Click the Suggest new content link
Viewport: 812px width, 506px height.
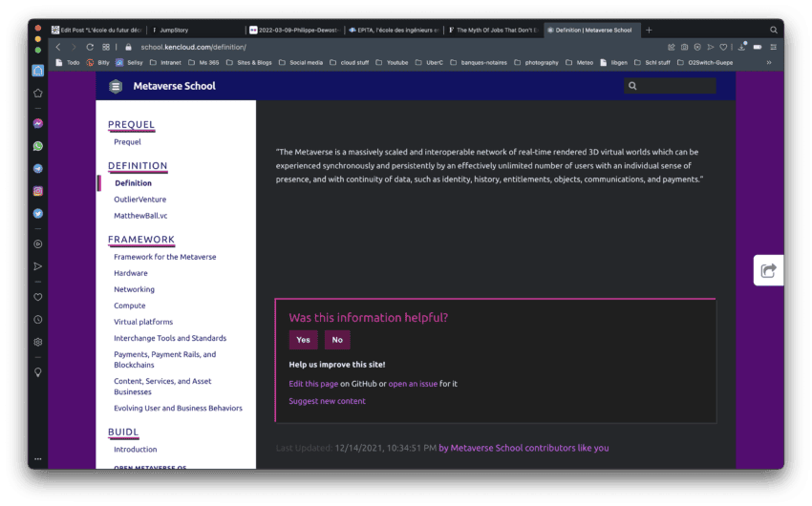click(327, 401)
